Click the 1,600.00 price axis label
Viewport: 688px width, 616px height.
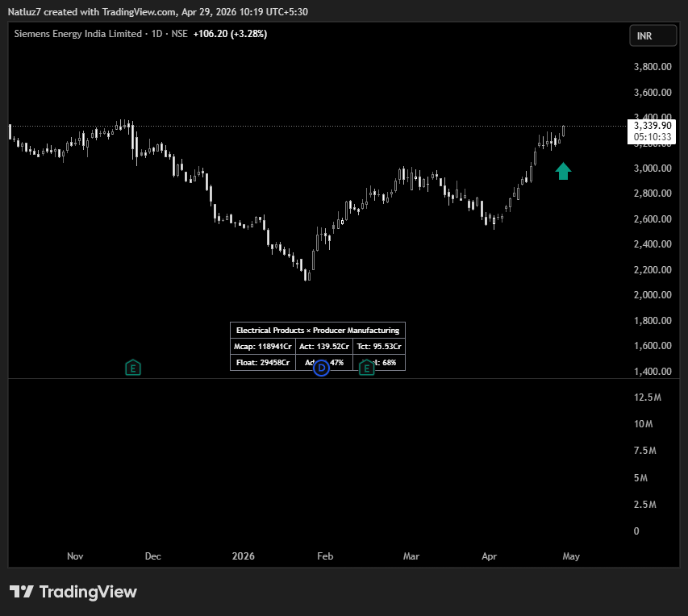click(653, 346)
